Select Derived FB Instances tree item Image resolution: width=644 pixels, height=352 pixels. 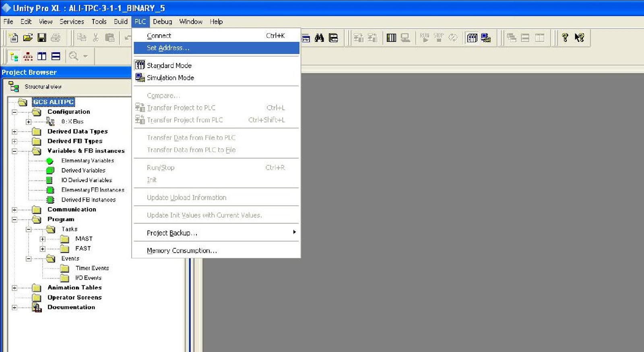tap(88, 200)
